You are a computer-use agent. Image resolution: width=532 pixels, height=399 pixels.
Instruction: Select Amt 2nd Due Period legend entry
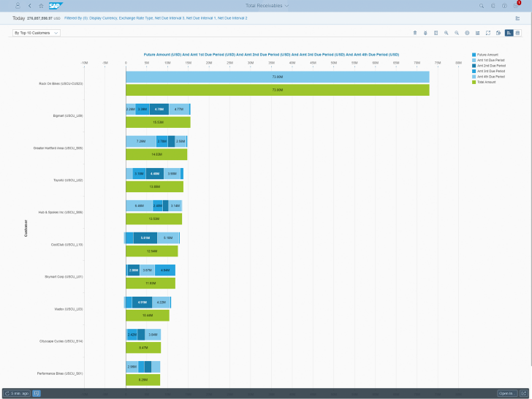pos(489,66)
